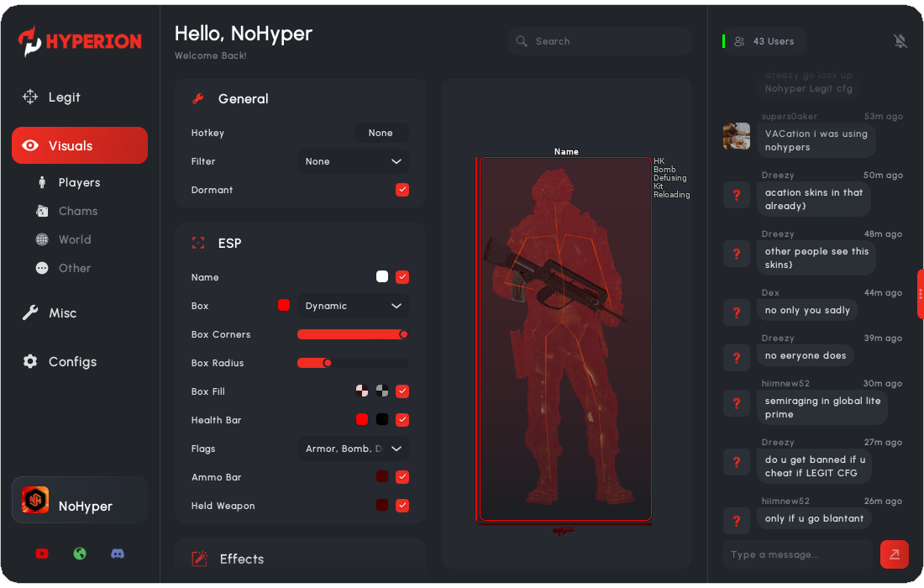The width and height of the screenshot is (924, 588).
Task: Toggle the Held Weapon checkbox
Action: click(x=402, y=506)
